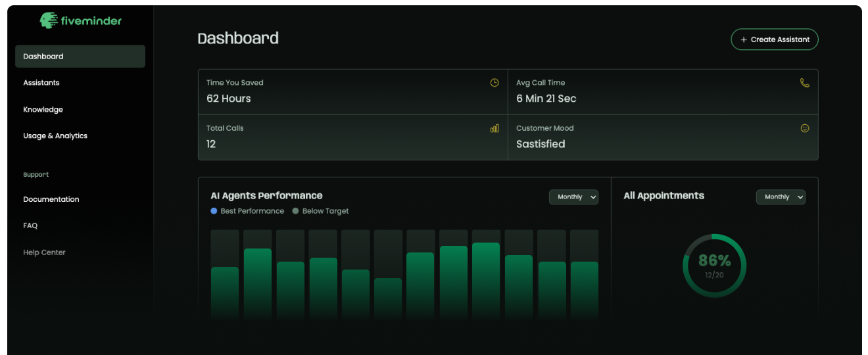Open the AI Agents Performance Monthly dropdown
The image size is (868, 355).
click(x=573, y=197)
